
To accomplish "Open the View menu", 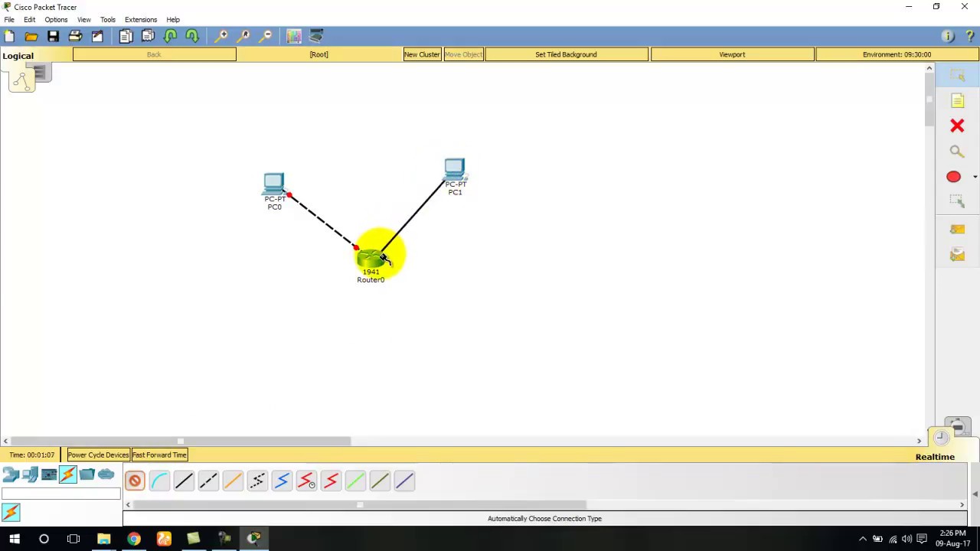I will [x=83, y=20].
